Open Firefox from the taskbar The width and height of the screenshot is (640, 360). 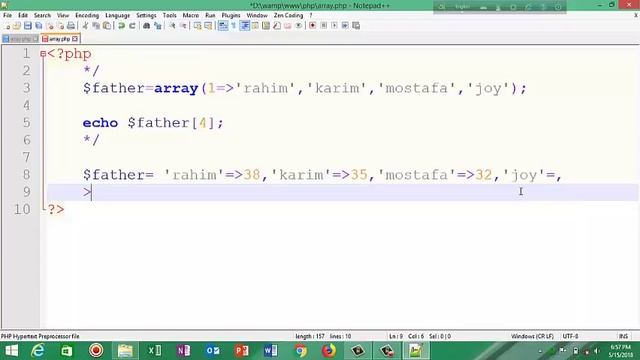329,351
